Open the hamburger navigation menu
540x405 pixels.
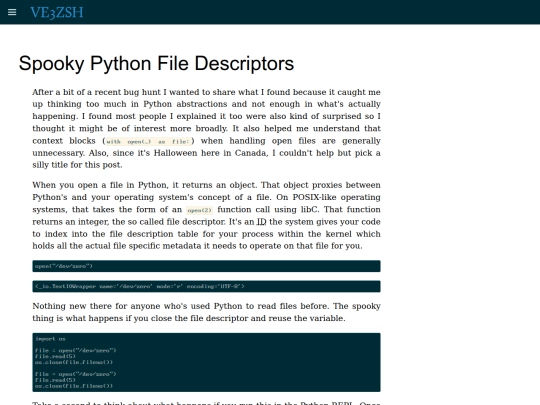point(12,12)
